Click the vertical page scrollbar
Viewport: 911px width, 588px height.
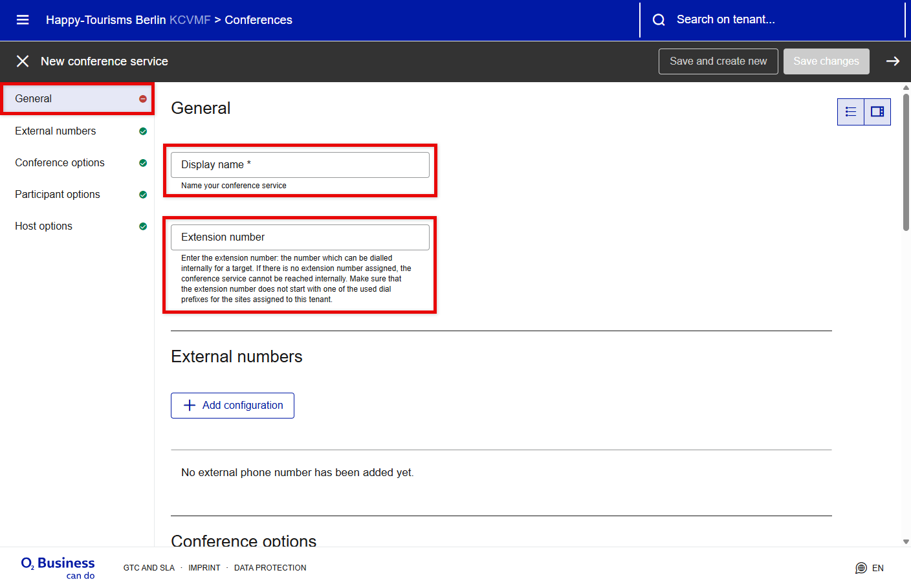(906, 162)
